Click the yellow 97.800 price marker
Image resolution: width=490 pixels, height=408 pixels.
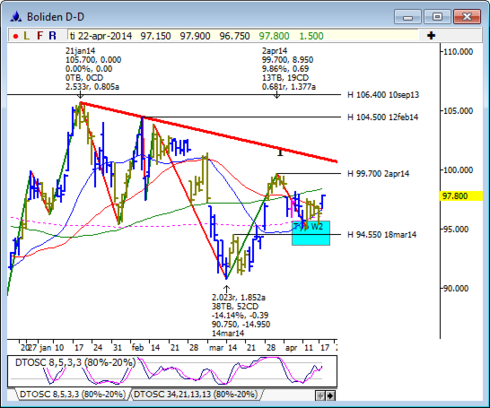tap(461, 196)
